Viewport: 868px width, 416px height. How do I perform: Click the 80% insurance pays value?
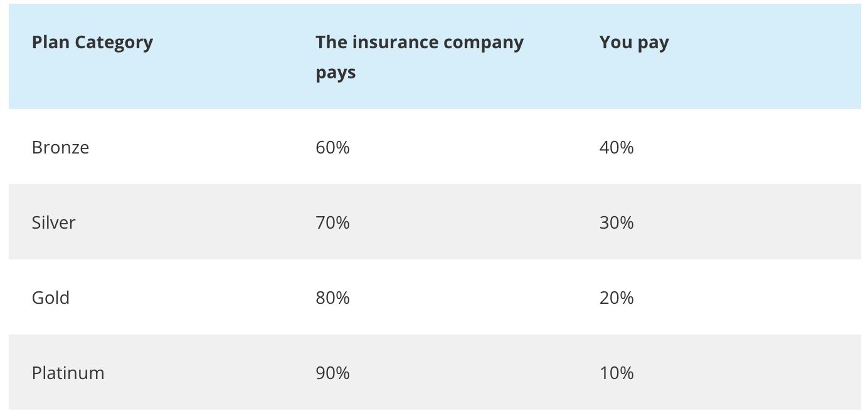(333, 298)
